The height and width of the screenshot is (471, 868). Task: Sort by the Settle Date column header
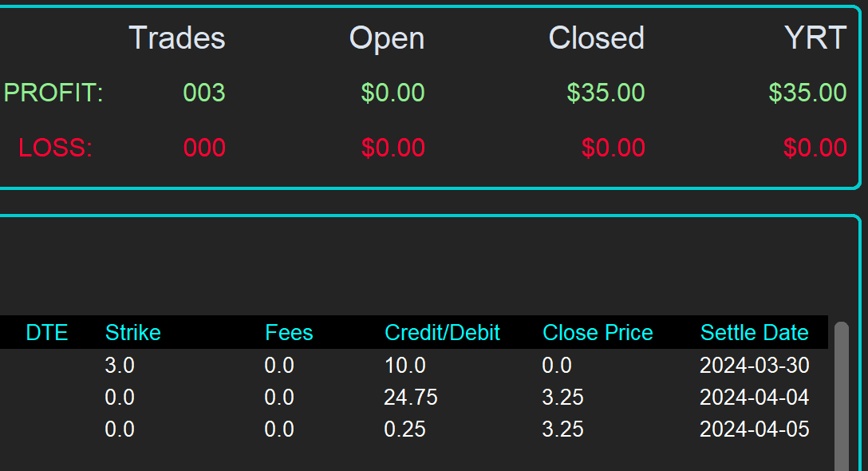pos(754,332)
